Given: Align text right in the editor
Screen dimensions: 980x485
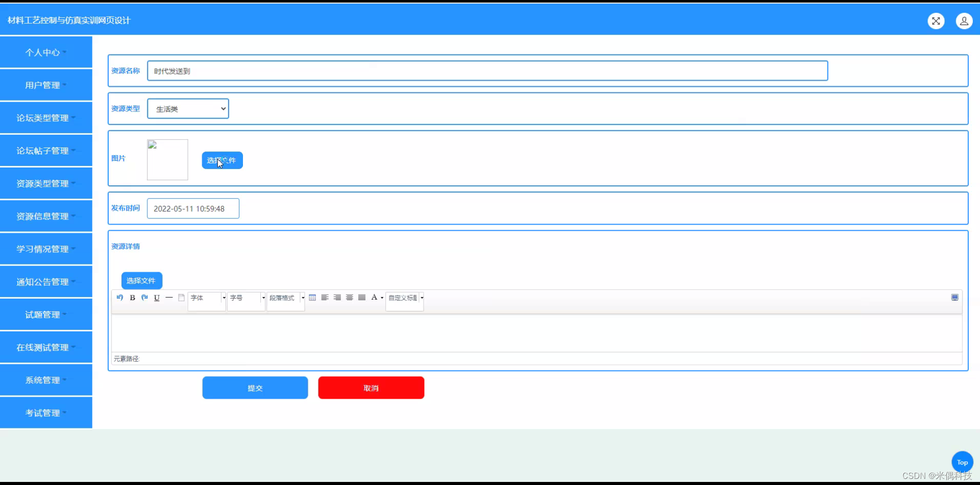Looking at the screenshot, I should 337,298.
